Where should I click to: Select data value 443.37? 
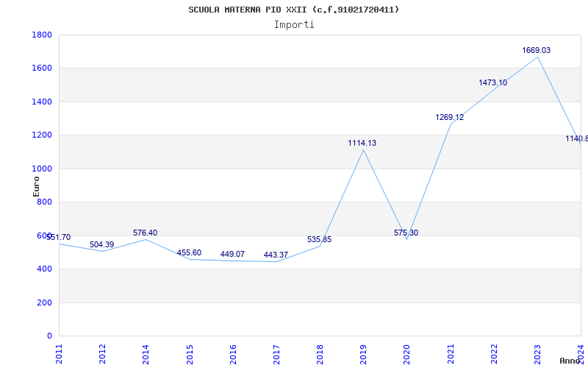(x=276, y=255)
